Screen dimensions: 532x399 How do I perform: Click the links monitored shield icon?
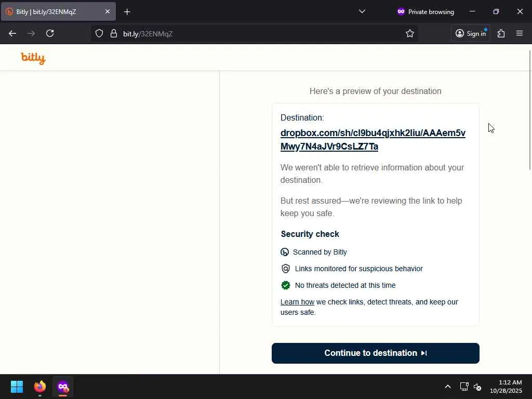(286, 269)
